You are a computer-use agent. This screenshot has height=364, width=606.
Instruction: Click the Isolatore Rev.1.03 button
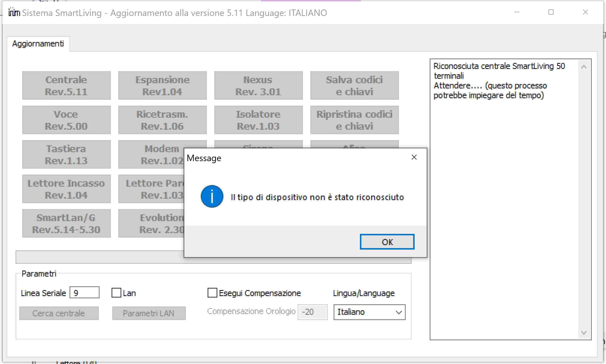258,120
